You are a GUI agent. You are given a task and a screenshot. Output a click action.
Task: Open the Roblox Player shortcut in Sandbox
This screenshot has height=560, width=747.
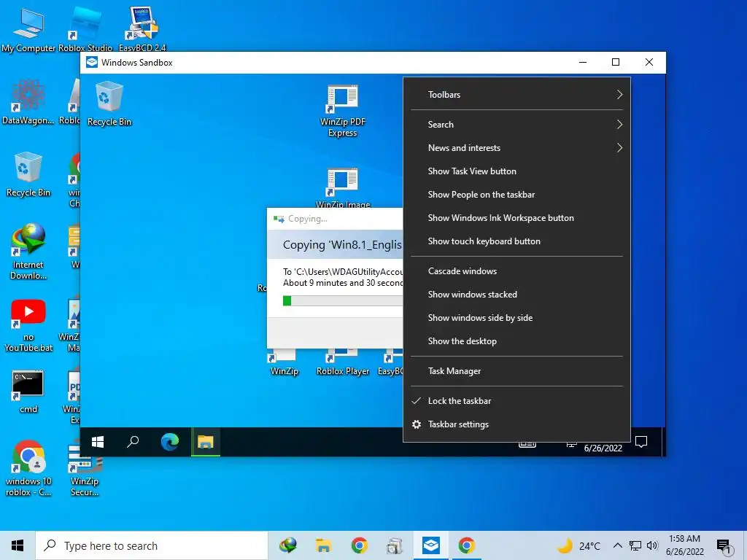343,363
